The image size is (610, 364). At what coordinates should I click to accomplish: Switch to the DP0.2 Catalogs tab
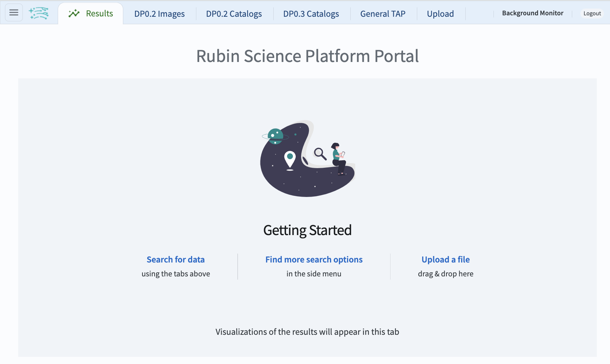click(234, 14)
